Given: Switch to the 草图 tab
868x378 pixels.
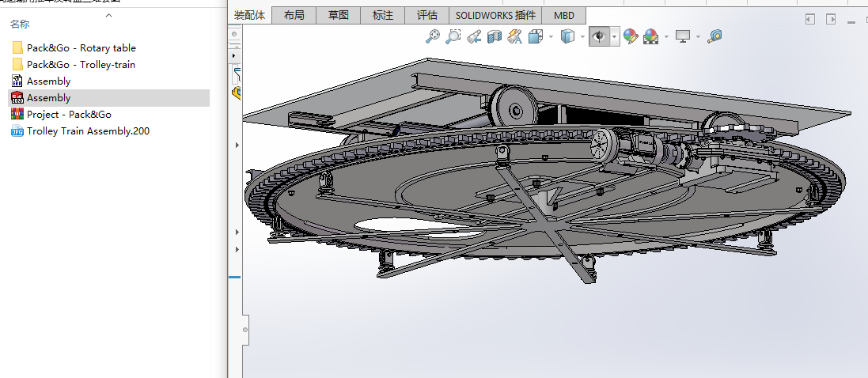Looking at the screenshot, I should (x=338, y=15).
